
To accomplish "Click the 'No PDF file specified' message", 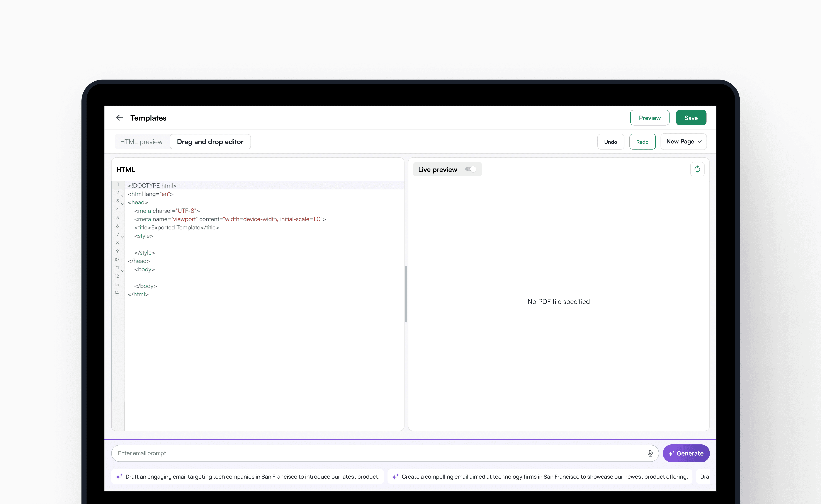I will (558, 302).
